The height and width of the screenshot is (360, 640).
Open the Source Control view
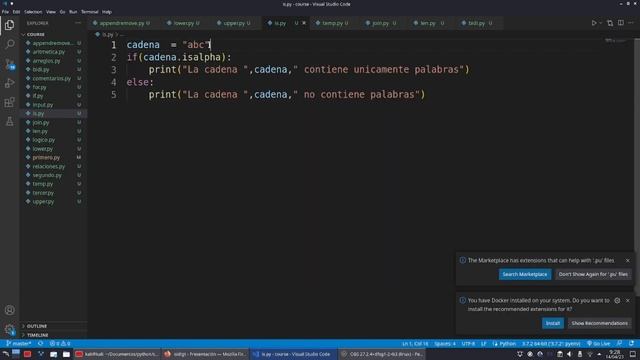(x=9, y=64)
